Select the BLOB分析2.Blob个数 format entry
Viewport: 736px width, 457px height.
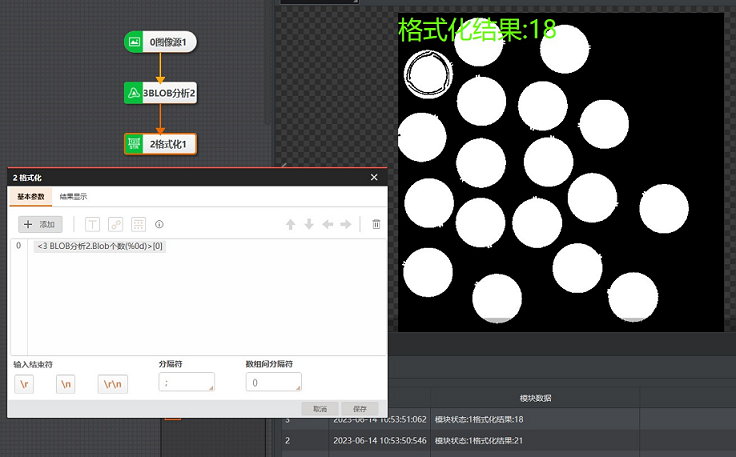pos(100,246)
